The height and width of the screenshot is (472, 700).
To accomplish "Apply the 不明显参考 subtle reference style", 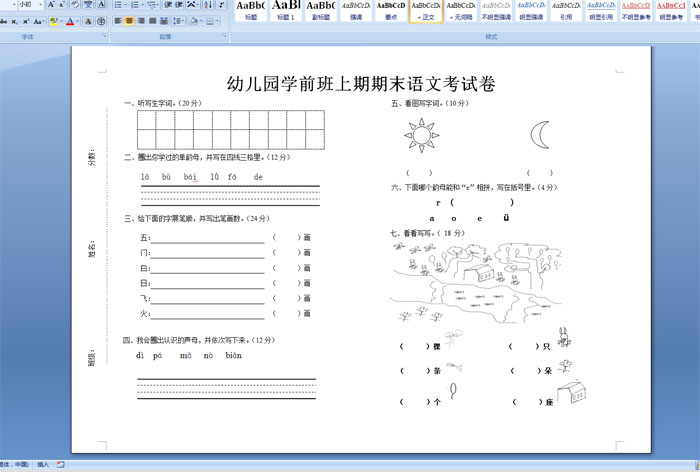I will tap(636, 11).
